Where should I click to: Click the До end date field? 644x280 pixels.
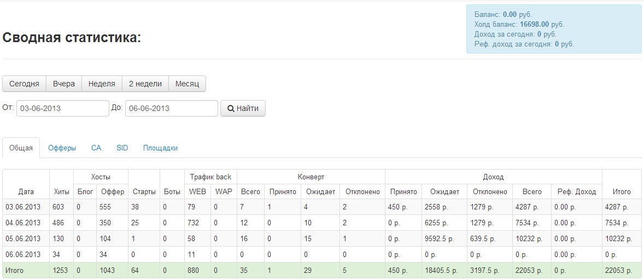171,108
